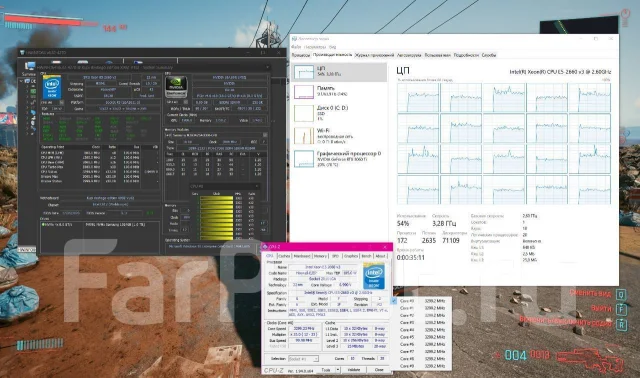
Task: Click the Intel Xeon logo in HWiNFO summary
Action: tap(52, 87)
